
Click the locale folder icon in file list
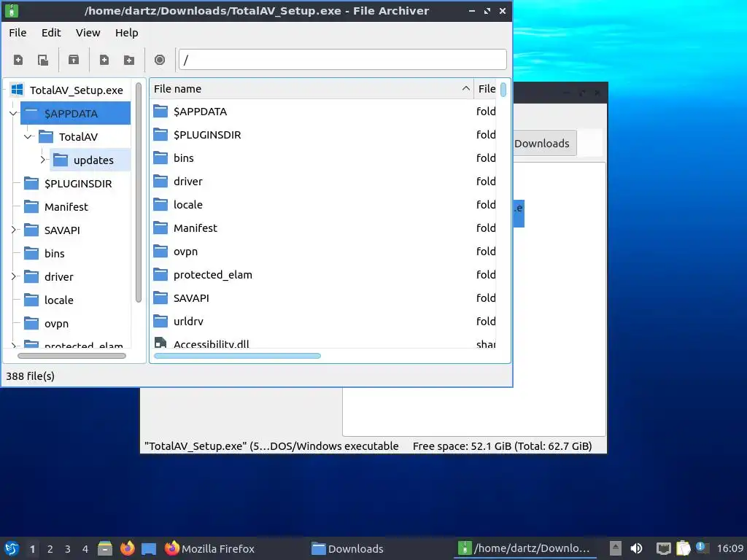(x=160, y=205)
